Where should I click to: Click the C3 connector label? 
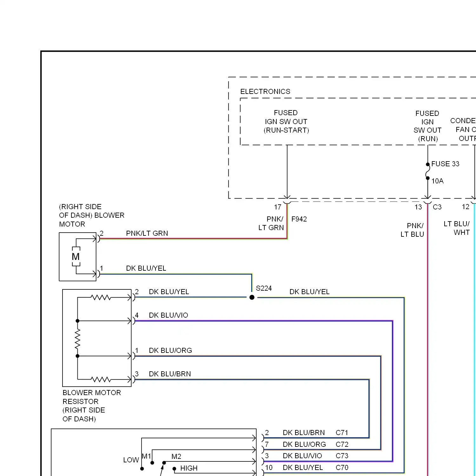[437, 207]
